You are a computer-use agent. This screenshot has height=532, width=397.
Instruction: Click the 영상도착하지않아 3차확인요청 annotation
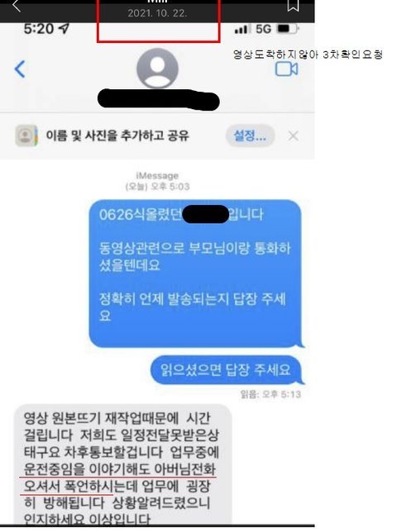pos(308,55)
